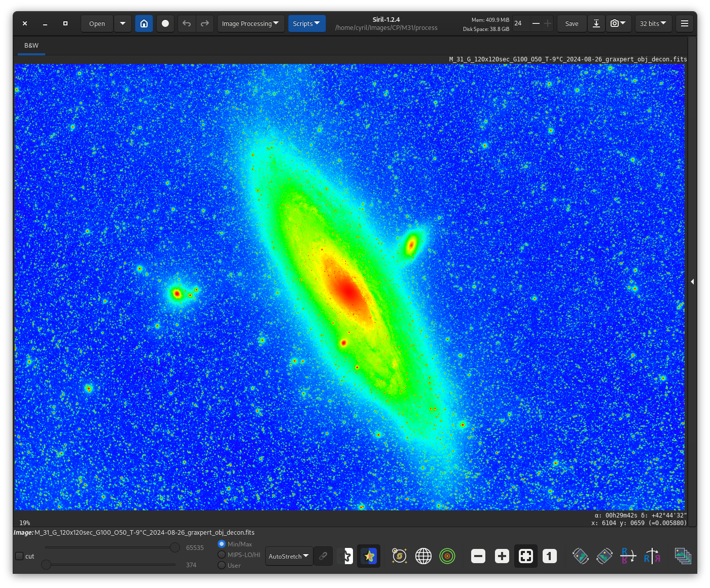This screenshot has height=588, width=710.
Task: Show the celestial grid globe icon
Action: coord(423,557)
